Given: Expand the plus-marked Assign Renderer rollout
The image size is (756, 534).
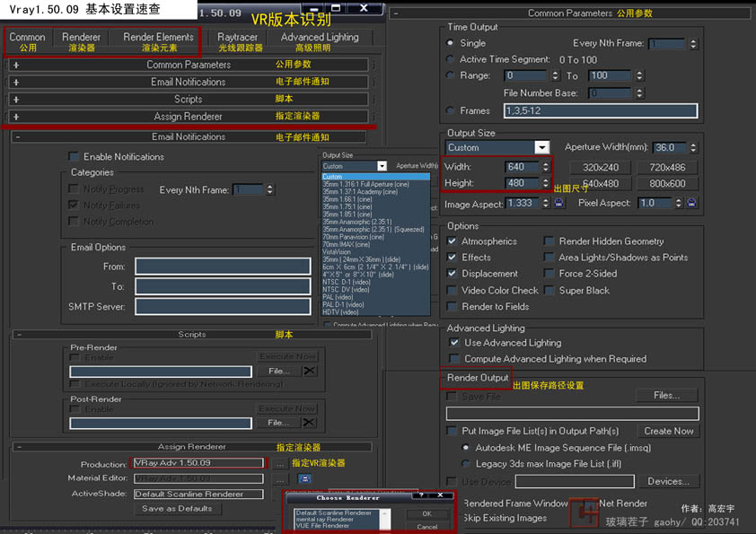Looking at the screenshot, I should click(188, 117).
